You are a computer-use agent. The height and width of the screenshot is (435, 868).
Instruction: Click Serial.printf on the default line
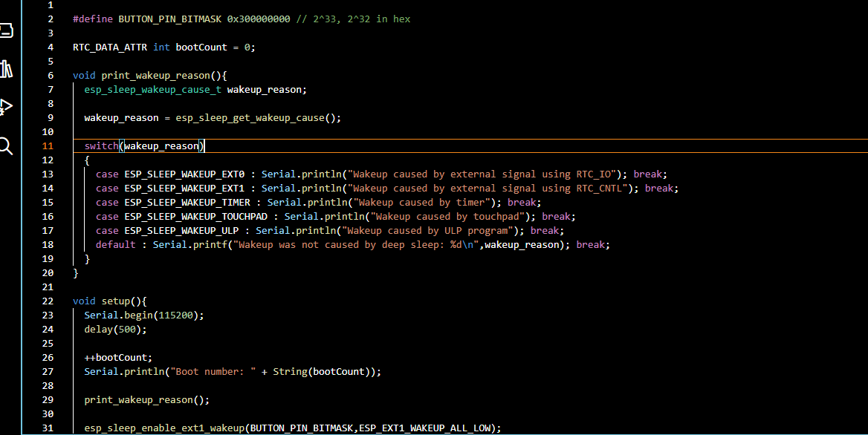pos(190,245)
